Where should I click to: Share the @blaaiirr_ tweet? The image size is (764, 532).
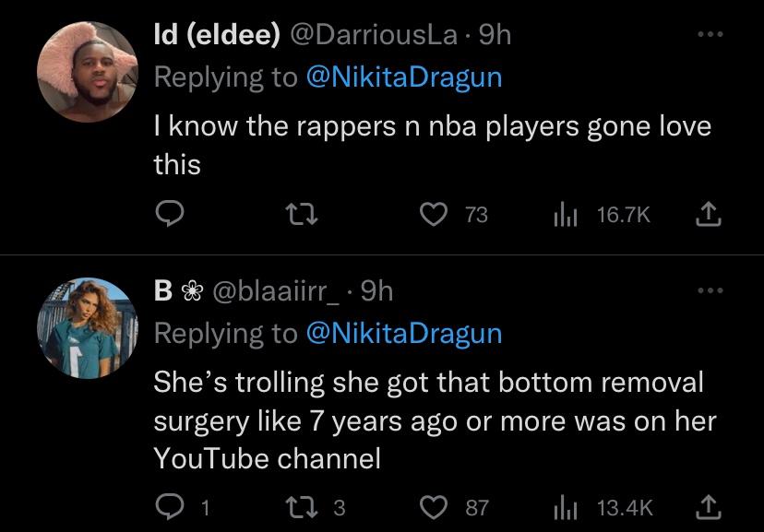[705, 507]
